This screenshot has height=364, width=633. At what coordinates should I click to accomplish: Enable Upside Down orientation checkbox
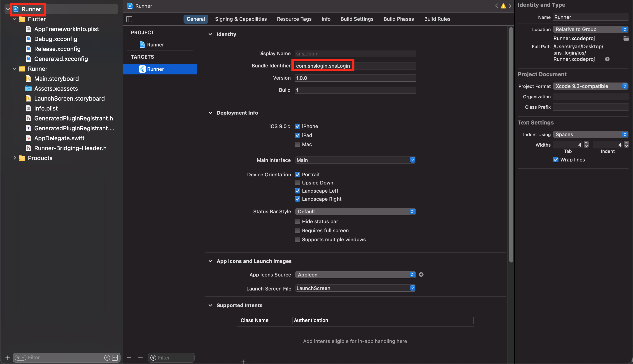click(x=297, y=183)
